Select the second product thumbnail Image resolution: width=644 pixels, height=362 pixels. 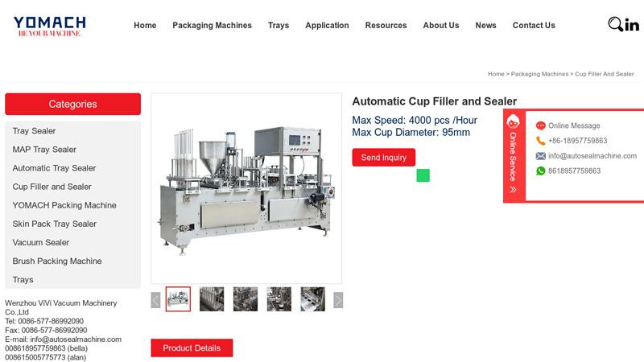[x=212, y=299]
